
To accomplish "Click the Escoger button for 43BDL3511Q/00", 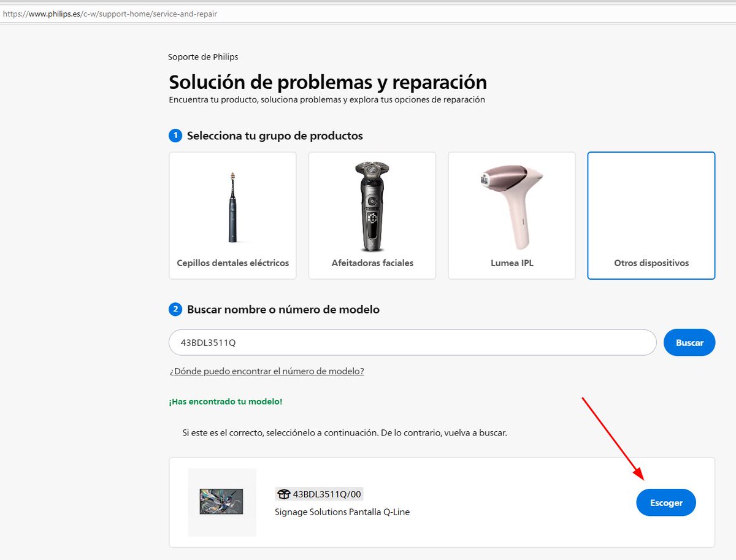I will tap(666, 502).
